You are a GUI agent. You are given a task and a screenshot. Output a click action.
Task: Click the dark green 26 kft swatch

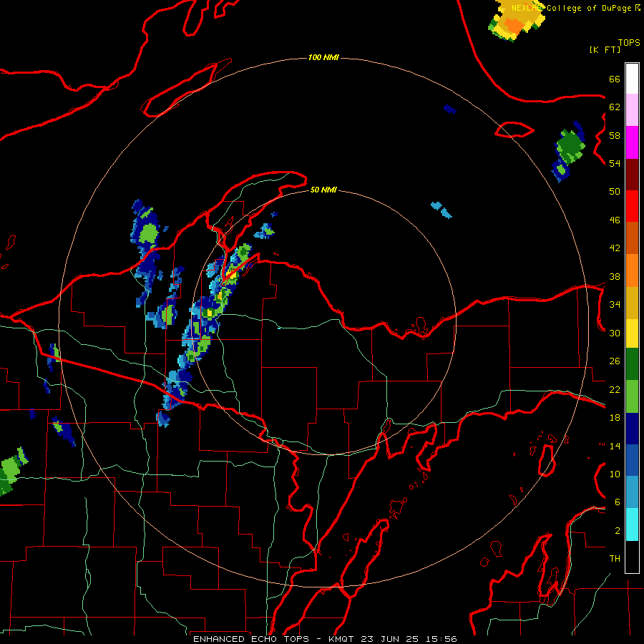coord(632,364)
